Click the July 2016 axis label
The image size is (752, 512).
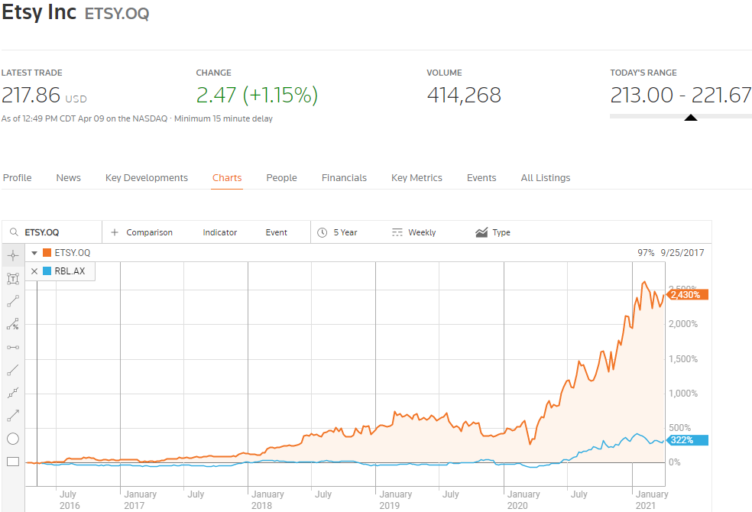point(69,500)
